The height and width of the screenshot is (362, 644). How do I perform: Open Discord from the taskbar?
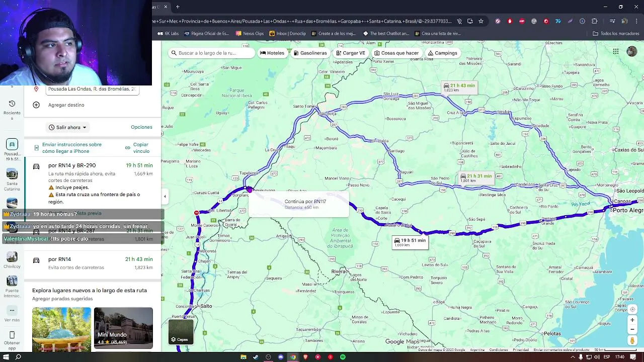point(281,357)
